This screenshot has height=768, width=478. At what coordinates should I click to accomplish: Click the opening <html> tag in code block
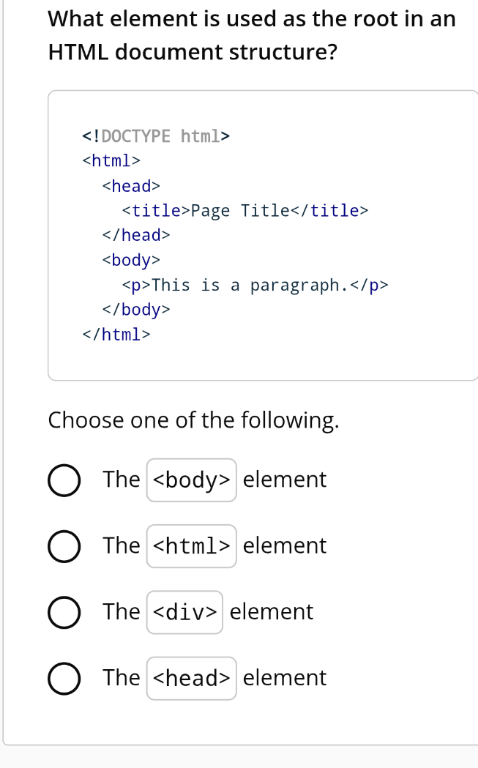pos(111,161)
